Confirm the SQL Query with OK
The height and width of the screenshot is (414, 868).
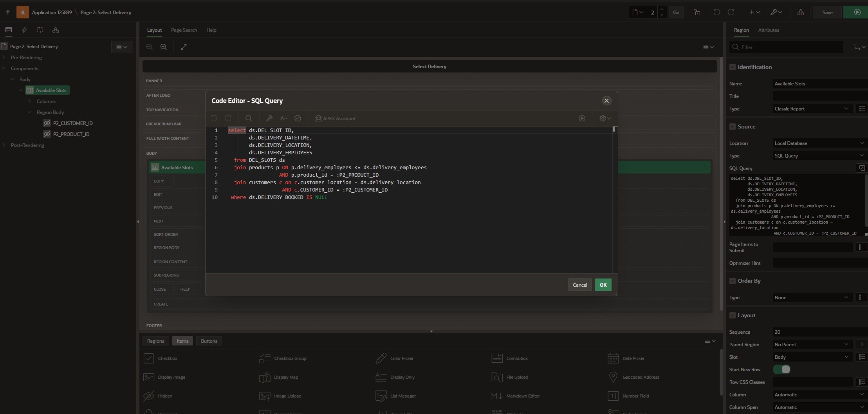pyautogui.click(x=603, y=285)
